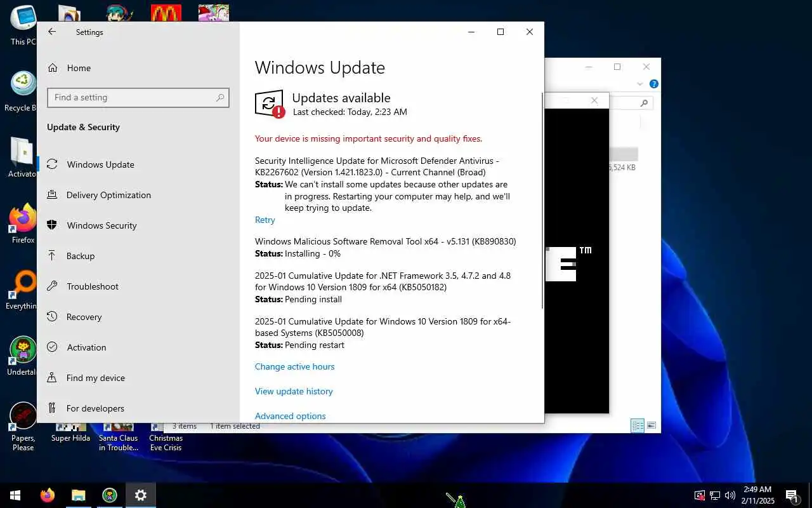Select the Firefox desktop shortcut

[23, 224]
